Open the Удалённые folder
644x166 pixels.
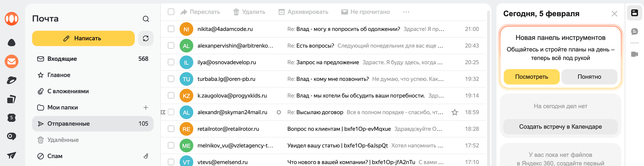(x=93, y=140)
